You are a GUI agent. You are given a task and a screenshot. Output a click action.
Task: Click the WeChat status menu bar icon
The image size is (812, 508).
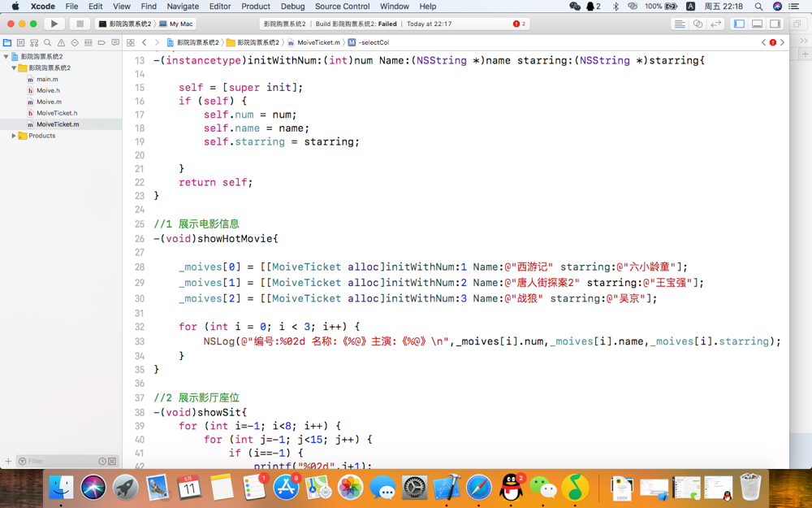click(574, 7)
